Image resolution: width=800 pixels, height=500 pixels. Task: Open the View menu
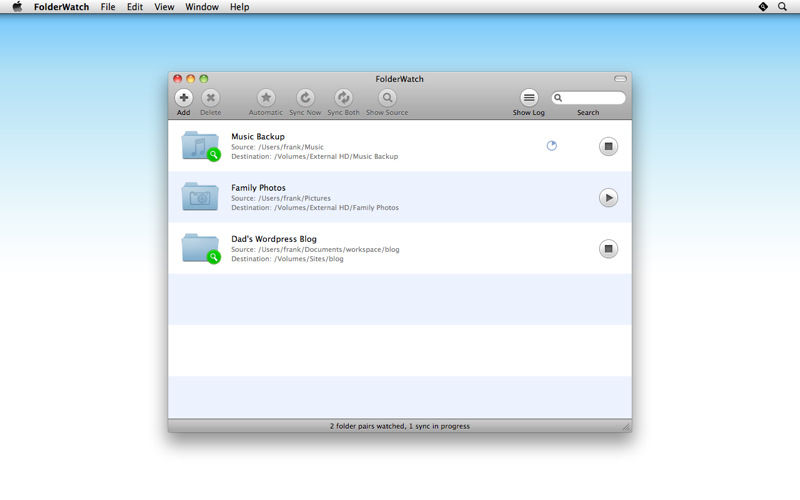click(x=164, y=7)
